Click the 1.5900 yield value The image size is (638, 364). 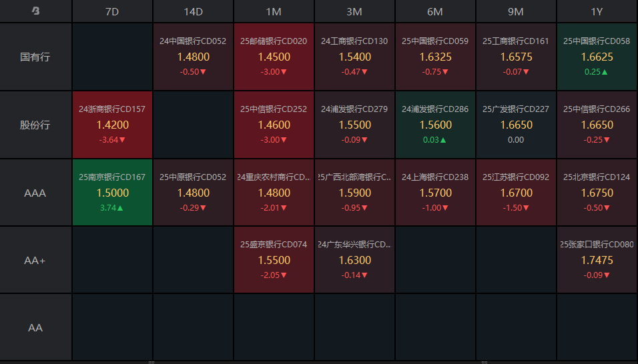coord(355,193)
